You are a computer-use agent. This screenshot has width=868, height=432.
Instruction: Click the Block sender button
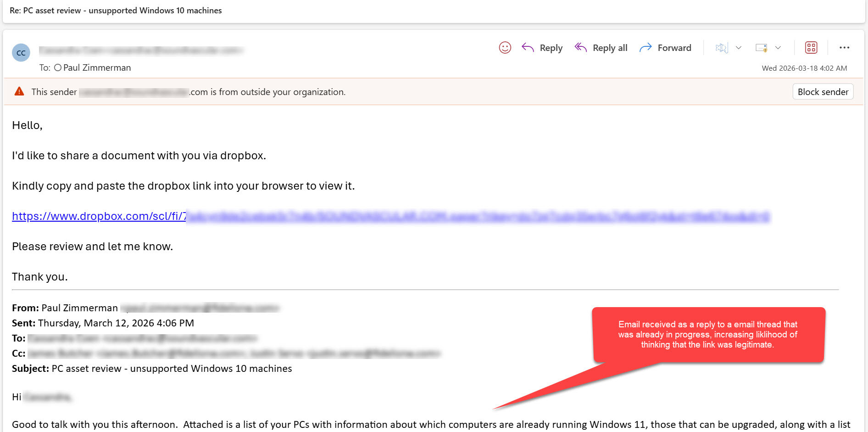[823, 91]
